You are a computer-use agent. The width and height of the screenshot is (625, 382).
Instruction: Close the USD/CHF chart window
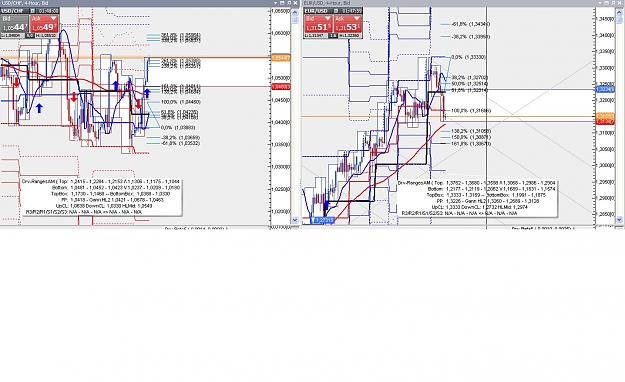pyautogui.click(x=295, y=3)
